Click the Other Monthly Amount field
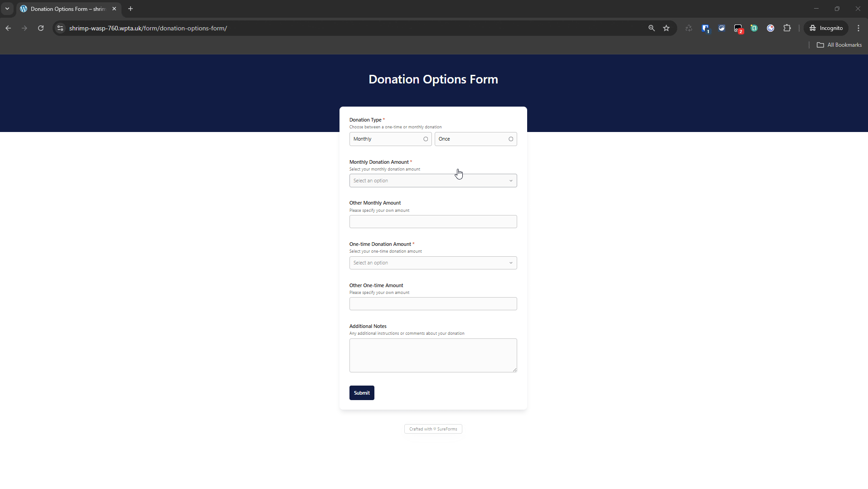 (433, 221)
